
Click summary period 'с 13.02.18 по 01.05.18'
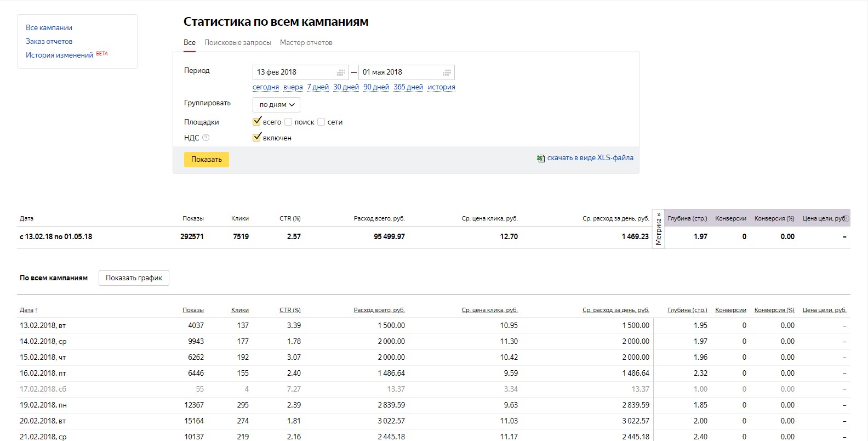point(56,236)
